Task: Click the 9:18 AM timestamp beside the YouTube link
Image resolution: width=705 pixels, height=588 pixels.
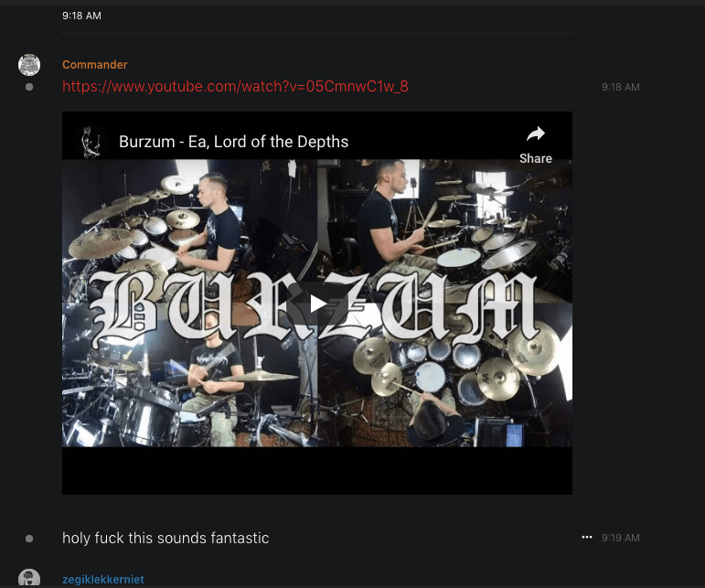Action: [620, 87]
